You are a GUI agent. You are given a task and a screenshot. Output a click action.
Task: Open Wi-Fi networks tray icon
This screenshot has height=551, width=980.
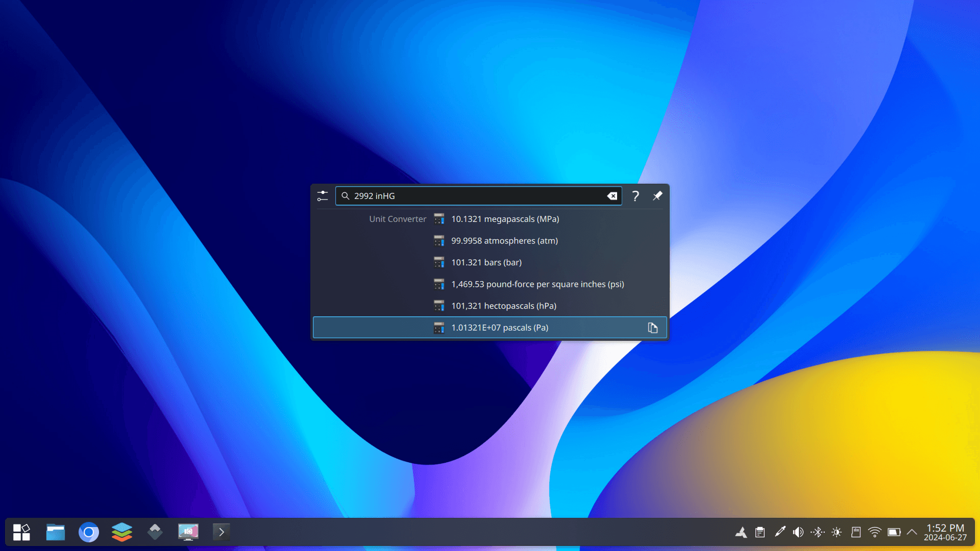875,532
